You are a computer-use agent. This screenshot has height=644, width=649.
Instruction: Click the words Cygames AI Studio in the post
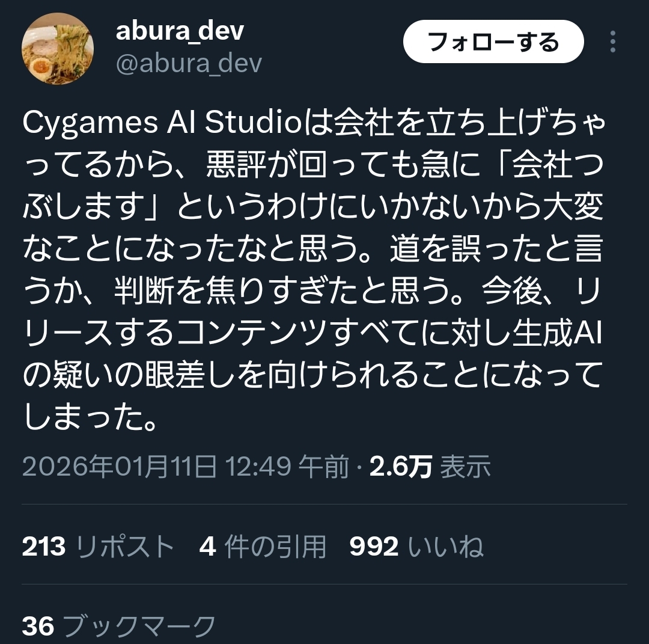tap(162, 123)
